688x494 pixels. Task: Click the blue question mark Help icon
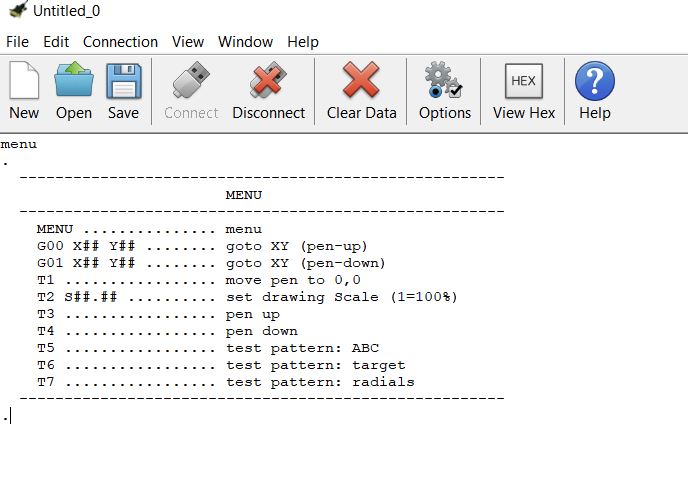595,81
